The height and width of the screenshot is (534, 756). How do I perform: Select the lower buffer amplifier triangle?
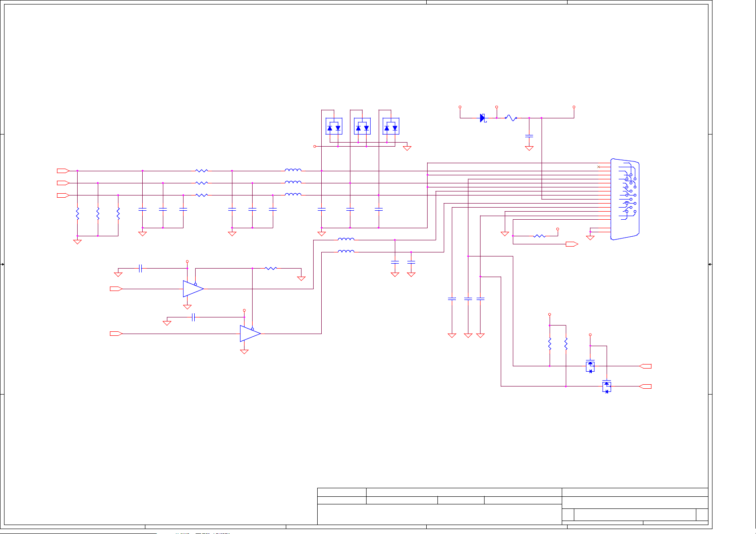tap(250, 334)
